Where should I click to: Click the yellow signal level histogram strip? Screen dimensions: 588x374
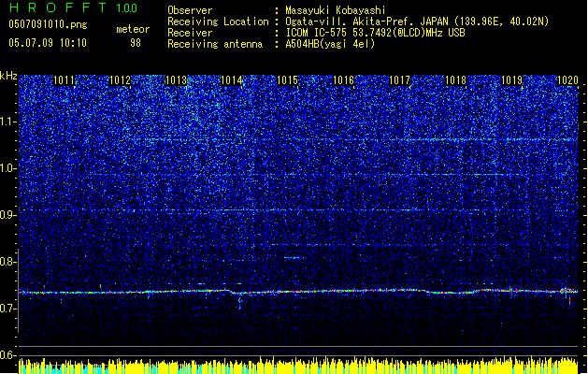coord(298,366)
